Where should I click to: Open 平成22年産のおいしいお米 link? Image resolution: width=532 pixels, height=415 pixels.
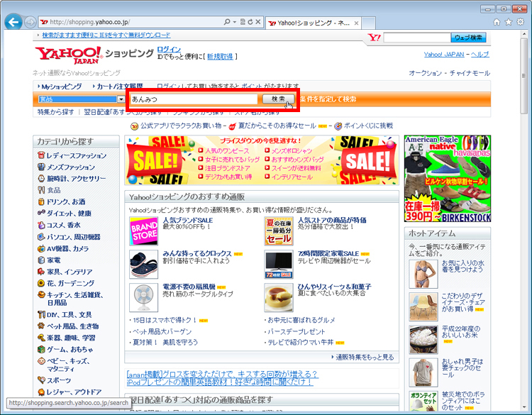[x=461, y=332]
